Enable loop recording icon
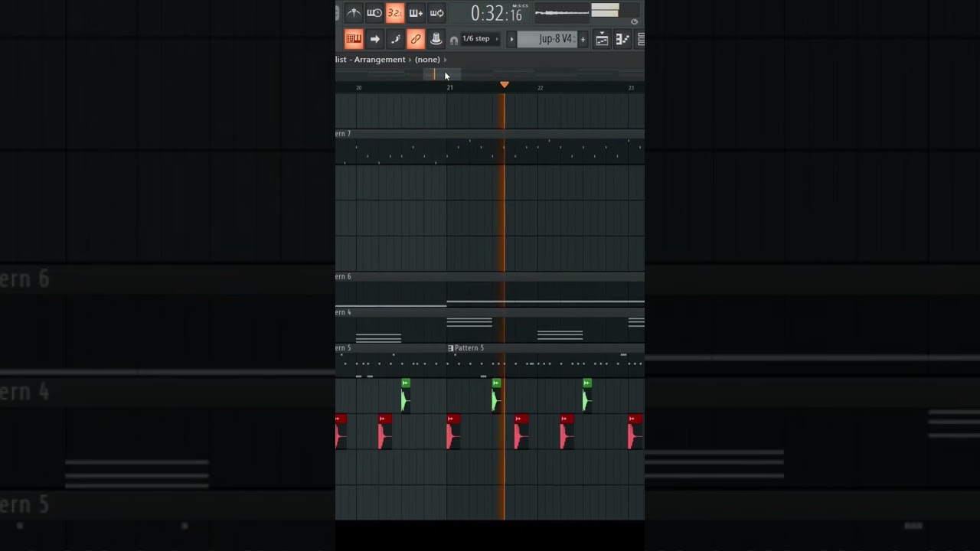The height and width of the screenshot is (551, 980). (x=436, y=13)
